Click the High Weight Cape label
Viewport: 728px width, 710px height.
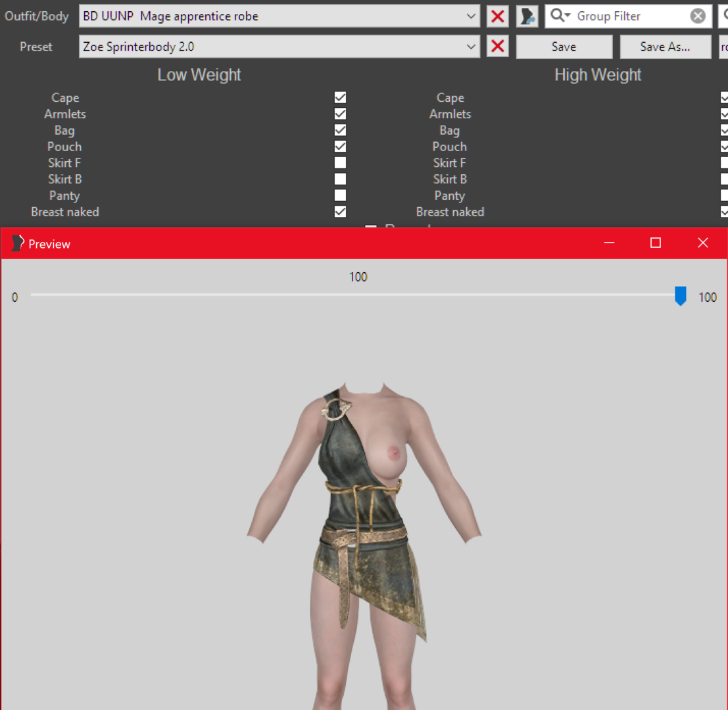(x=450, y=98)
